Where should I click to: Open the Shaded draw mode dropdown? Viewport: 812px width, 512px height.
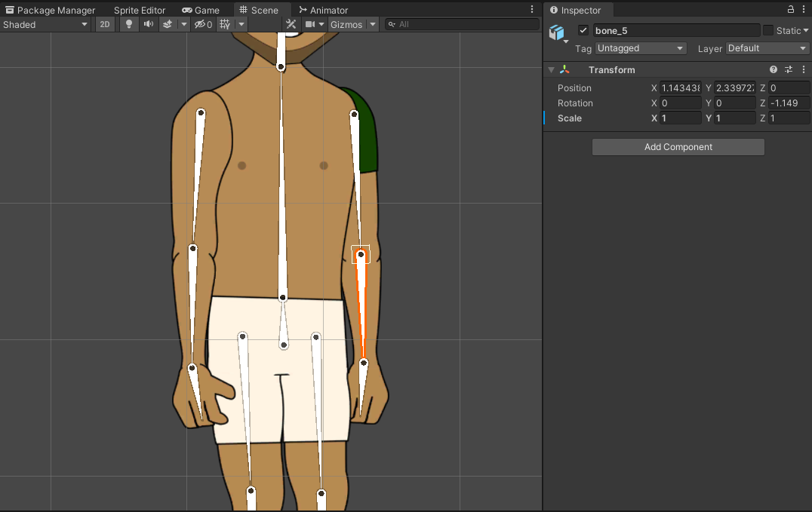point(45,24)
